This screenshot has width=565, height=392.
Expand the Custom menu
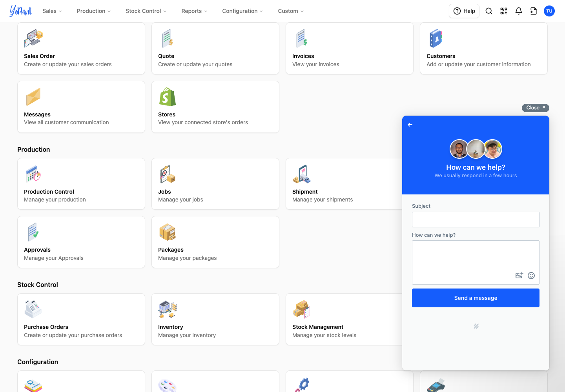[x=291, y=11]
